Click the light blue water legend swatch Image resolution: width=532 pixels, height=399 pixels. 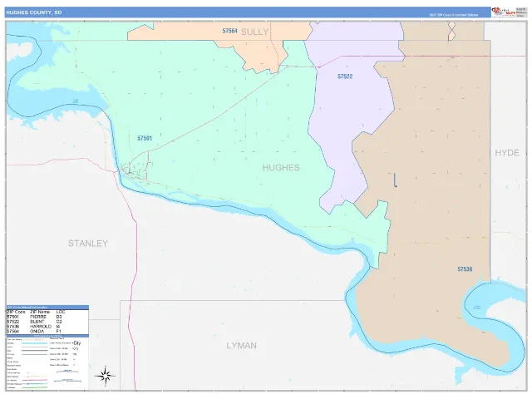click(35, 343)
